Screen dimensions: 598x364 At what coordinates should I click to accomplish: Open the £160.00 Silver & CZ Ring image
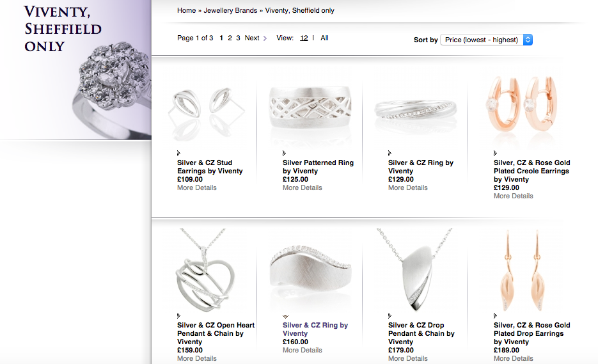310,270
